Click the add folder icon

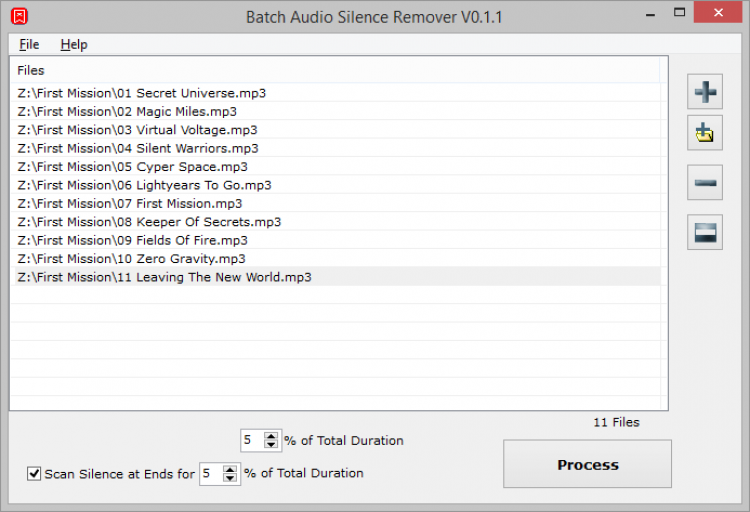pyautogui.click(x=705, y=131)
